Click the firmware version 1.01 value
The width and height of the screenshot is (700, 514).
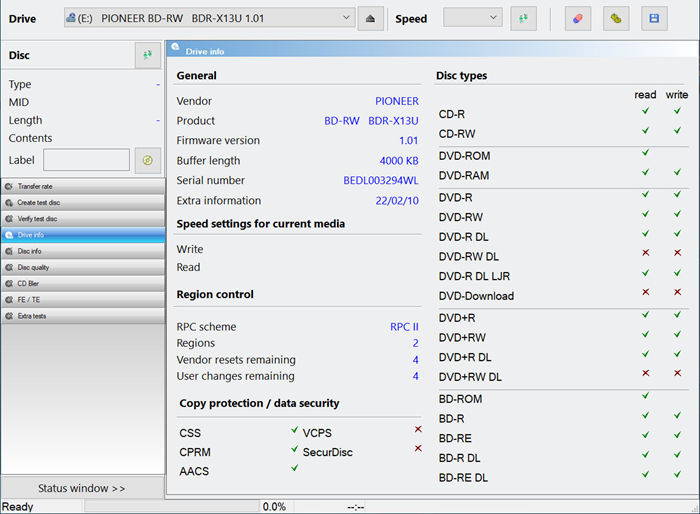[x=408, y=141]
